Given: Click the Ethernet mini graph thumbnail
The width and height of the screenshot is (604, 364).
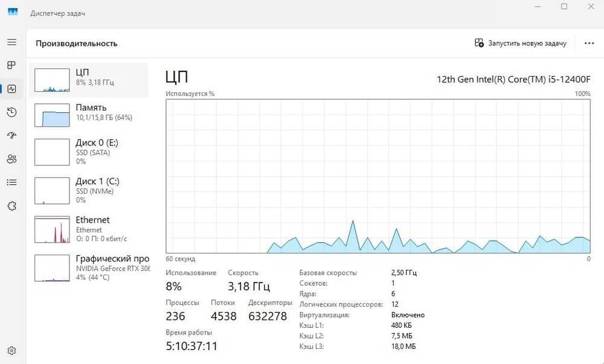Looking at the screenshot, I should click(x=52, y=229).
